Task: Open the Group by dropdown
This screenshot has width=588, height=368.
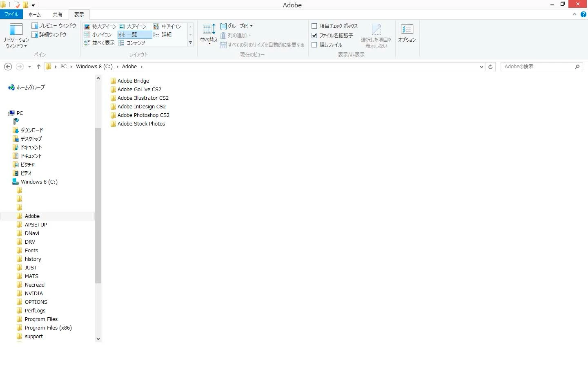Action: (237, 26)
